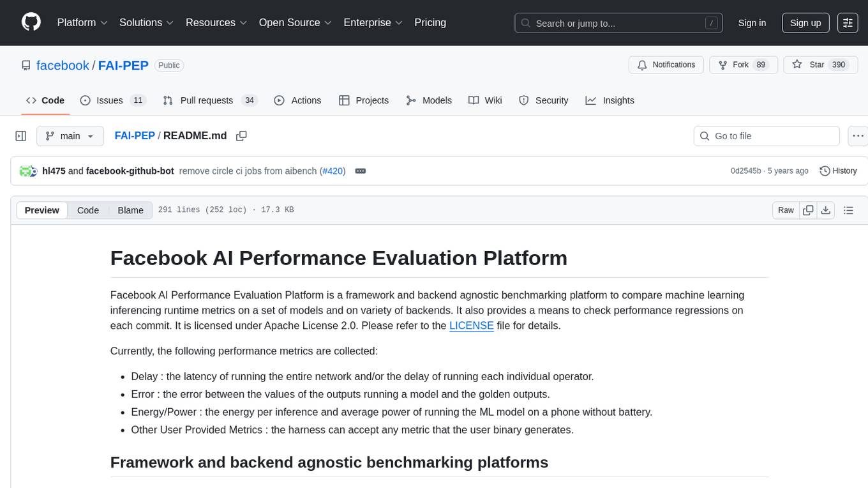Click the Sign in link

click(x=752, y=22)
